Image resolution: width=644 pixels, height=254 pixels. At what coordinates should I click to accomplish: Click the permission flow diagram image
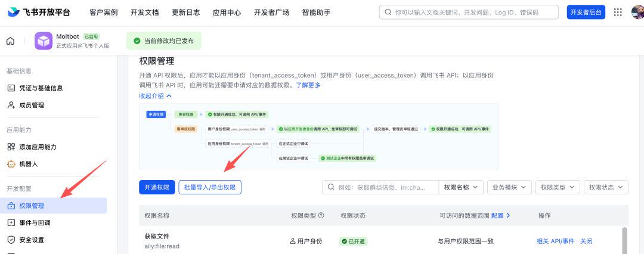[x=318, y=136]
